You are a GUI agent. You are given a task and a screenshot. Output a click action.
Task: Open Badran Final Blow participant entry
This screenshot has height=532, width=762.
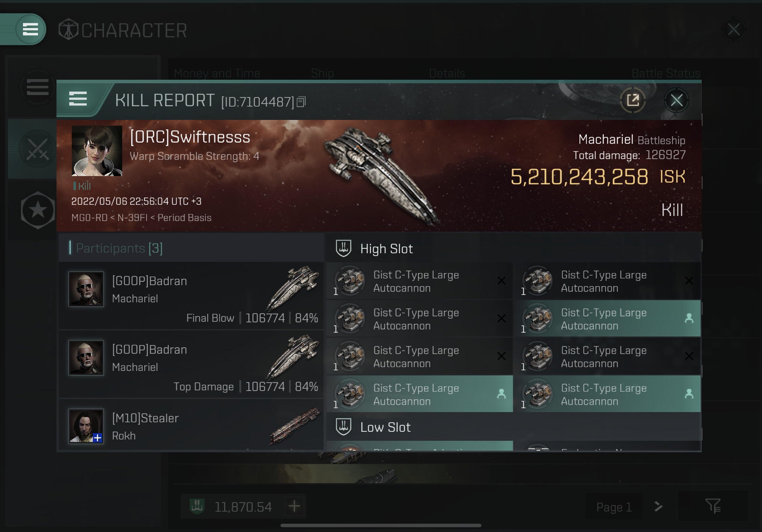click(191, 296)
